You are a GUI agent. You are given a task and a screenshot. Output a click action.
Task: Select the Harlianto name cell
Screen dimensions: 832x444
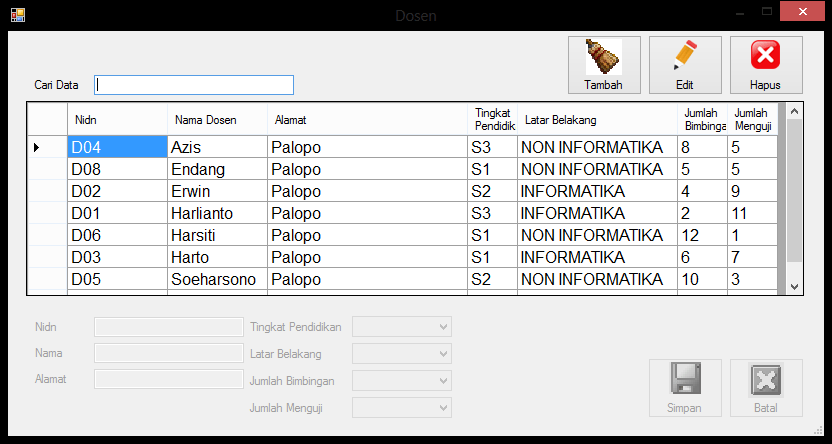tap(216, 213)
